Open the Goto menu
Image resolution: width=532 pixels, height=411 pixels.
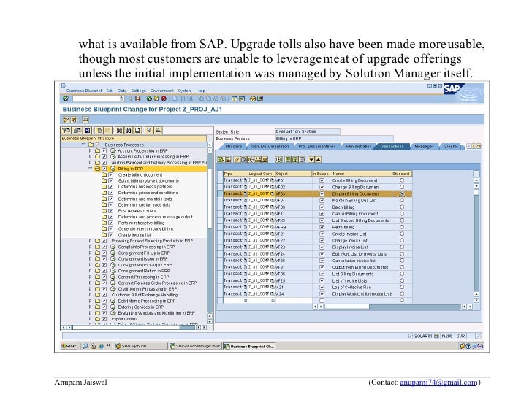click(x=122, y=91)
